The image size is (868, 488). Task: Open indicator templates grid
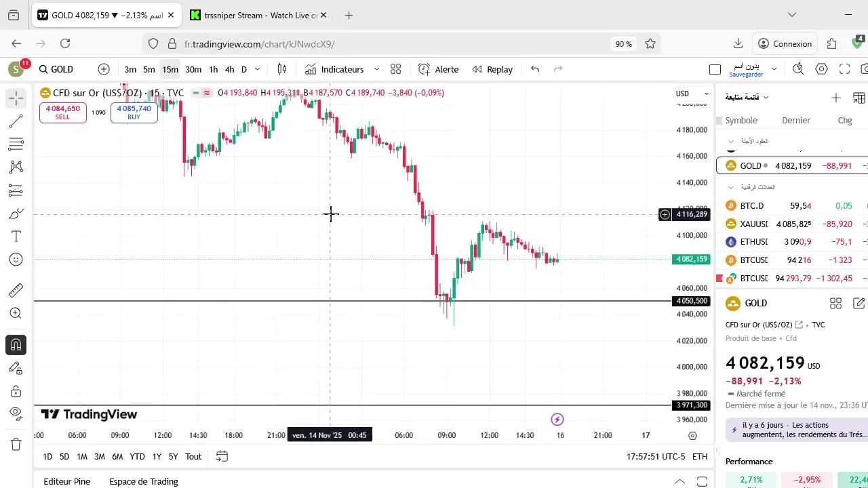tap(396, 69)
